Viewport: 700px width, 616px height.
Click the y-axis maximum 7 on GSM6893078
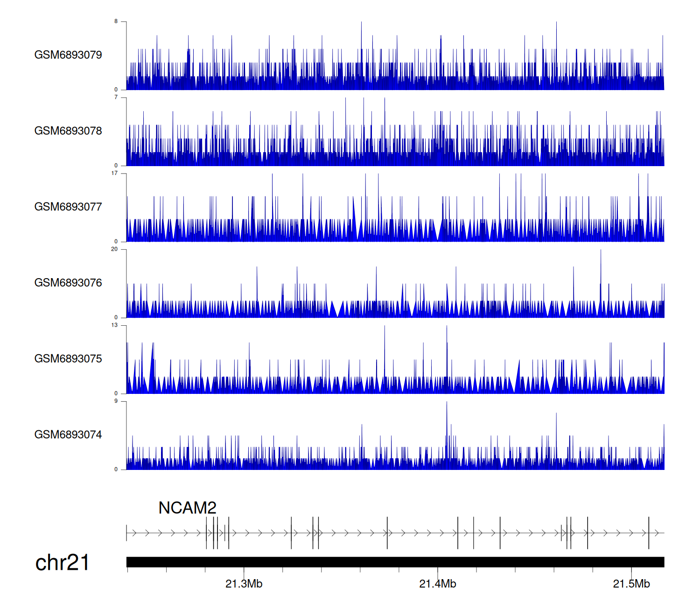pyautogui.click(x=116, y=98)
